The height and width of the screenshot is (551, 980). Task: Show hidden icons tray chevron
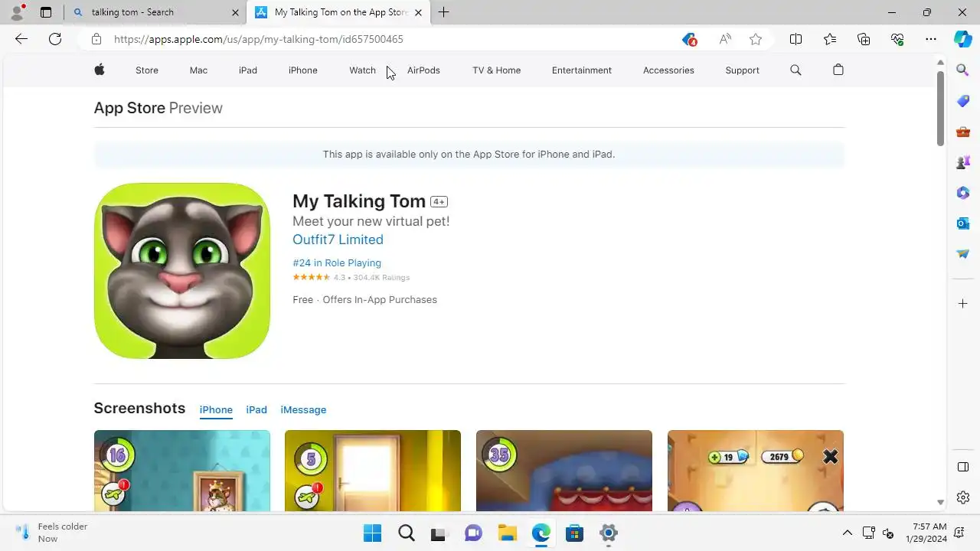click(x=848, y=533)
